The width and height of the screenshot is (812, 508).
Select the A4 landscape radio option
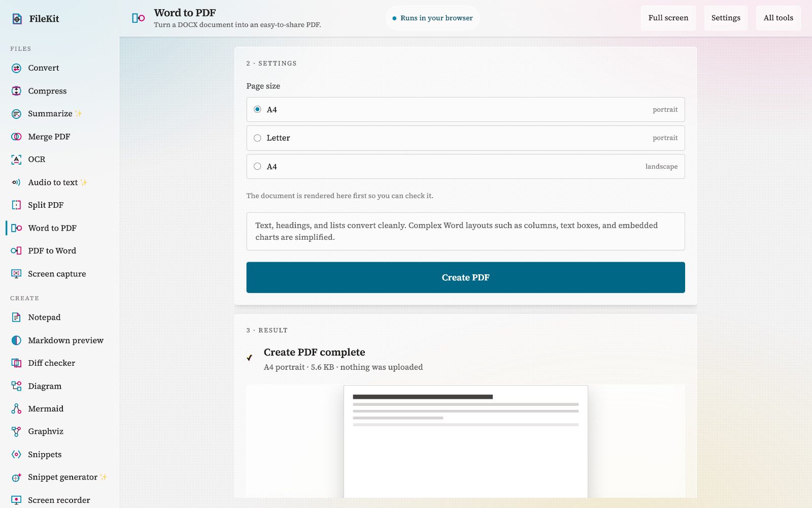click(257, 167)
